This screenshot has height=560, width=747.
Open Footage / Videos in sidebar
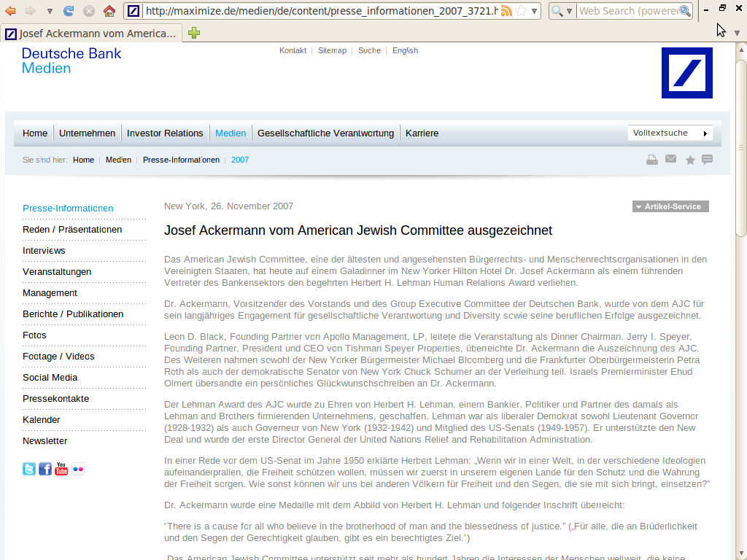click(58, 356)
